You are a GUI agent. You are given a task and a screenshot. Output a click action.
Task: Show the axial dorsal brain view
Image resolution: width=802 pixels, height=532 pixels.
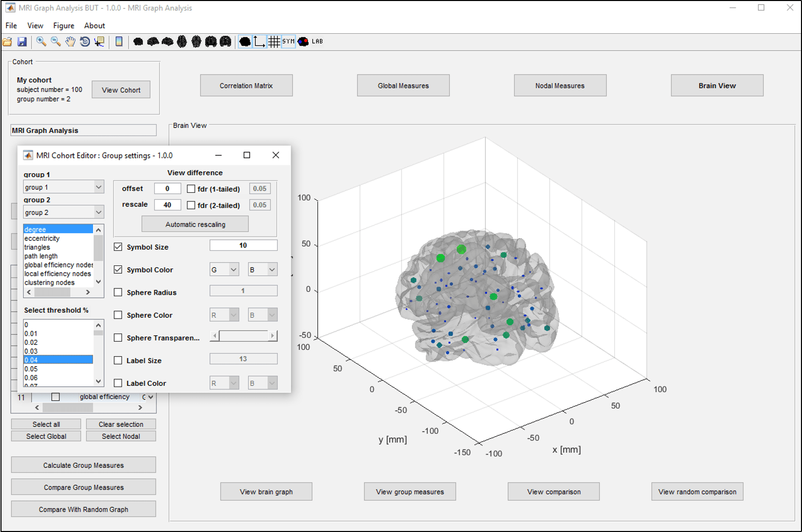point(182,42)
